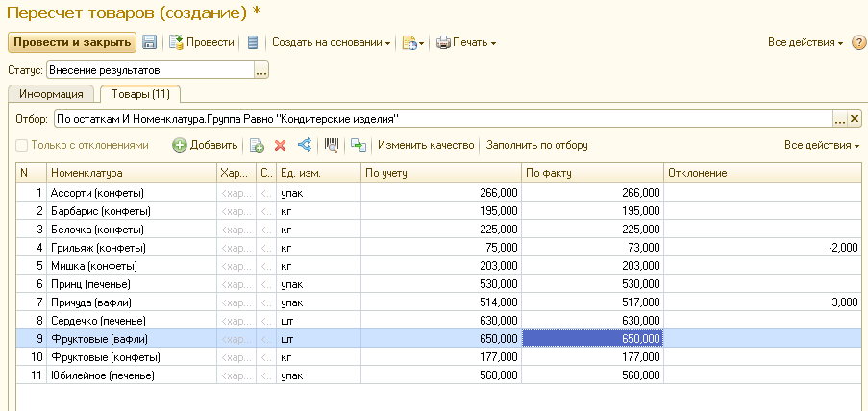
Task: Select the Сердечко (печенье) row
Action: pos(439,321)
